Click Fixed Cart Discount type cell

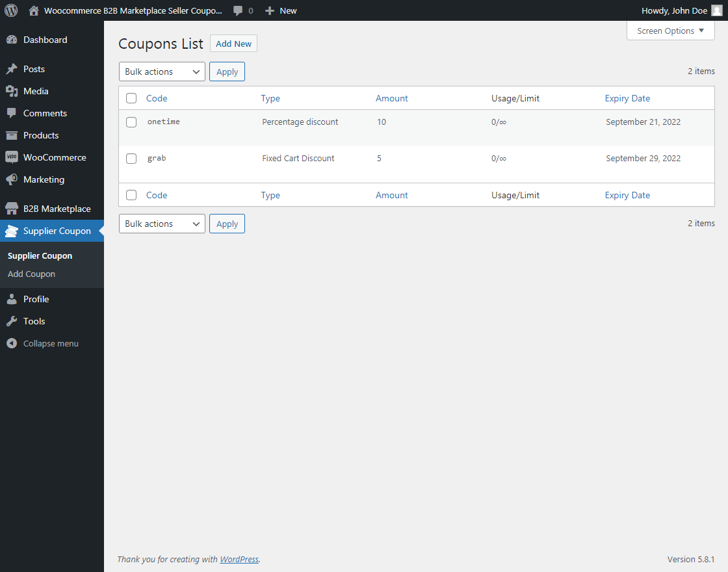(298, 159)
